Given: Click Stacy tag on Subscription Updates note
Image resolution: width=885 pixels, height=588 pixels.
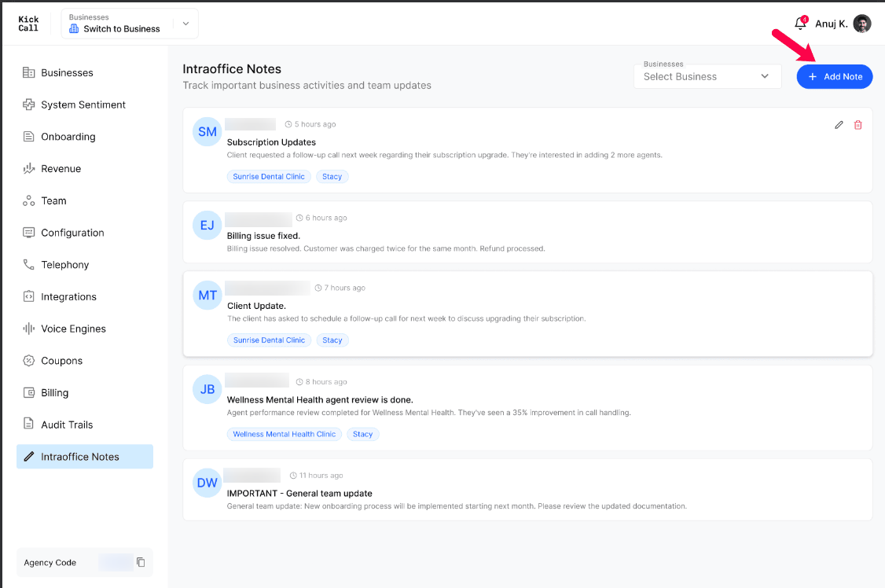Looking at the screenshot, I should [332, 177].
